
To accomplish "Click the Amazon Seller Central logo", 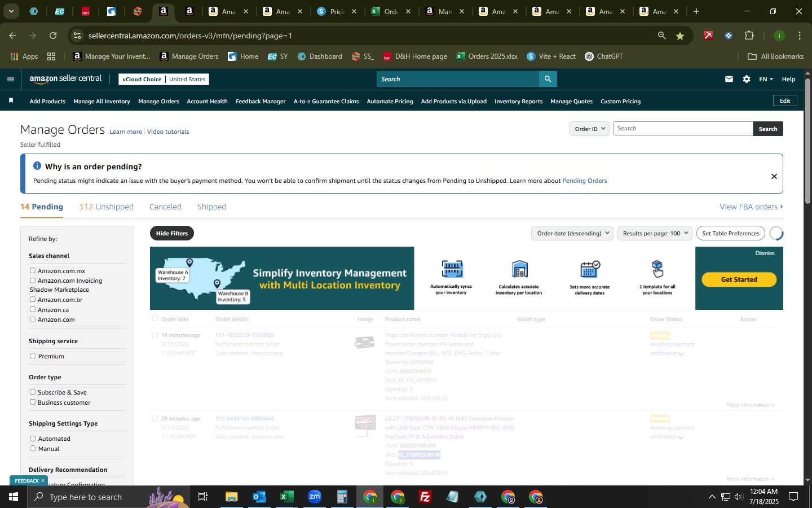I will tap(65, 79).
